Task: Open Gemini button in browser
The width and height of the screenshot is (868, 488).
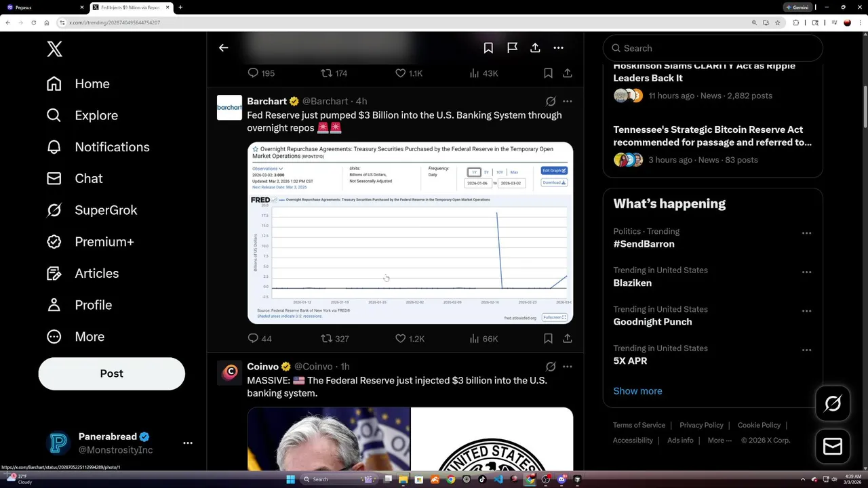Action: 797,7
